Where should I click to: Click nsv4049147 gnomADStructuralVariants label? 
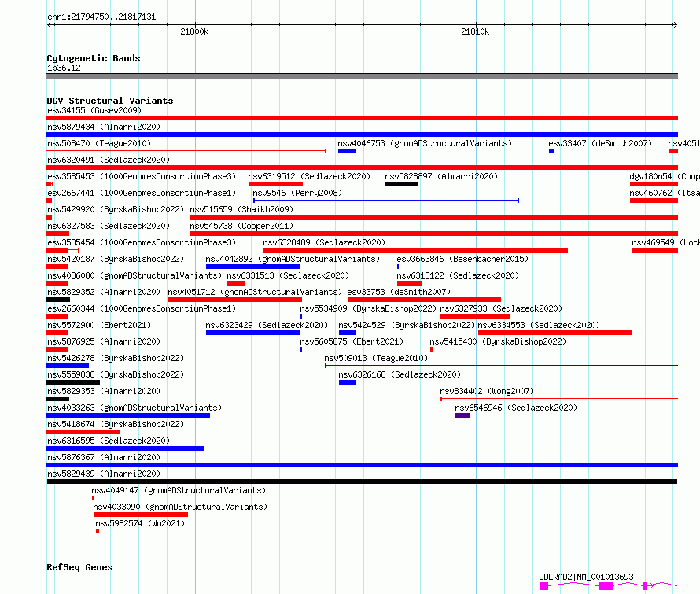point(179,490)
